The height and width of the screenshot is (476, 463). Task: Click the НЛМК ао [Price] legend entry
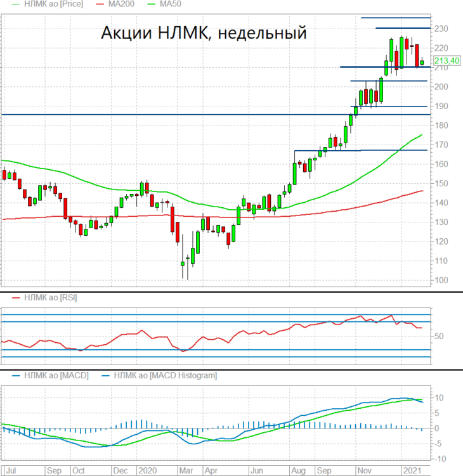click(x=47, y=4)
